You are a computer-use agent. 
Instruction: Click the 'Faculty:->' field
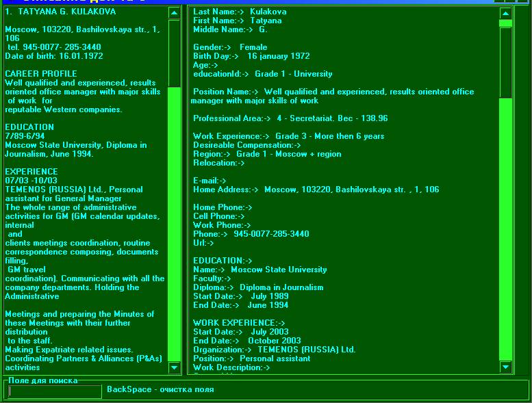click(212, 278)
